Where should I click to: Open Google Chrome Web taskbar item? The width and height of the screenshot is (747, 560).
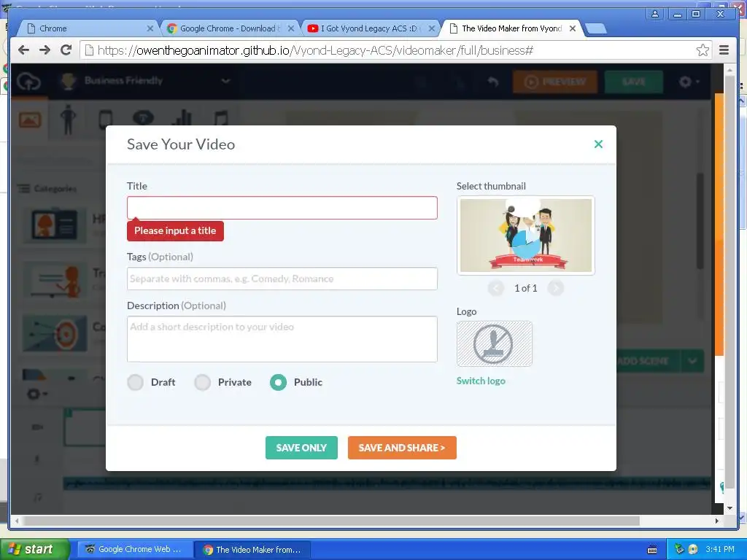(x=135, y=549)
